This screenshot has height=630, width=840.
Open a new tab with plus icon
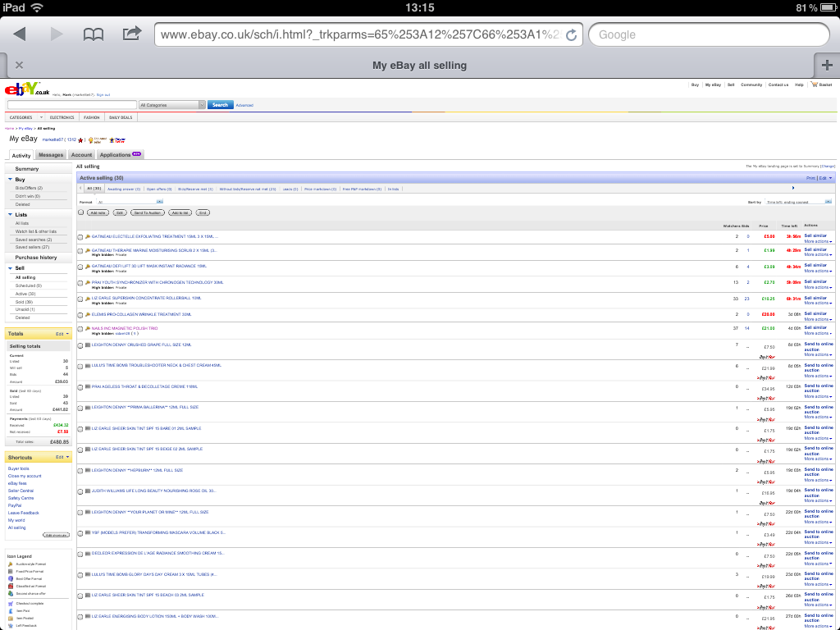pos(827,66)
